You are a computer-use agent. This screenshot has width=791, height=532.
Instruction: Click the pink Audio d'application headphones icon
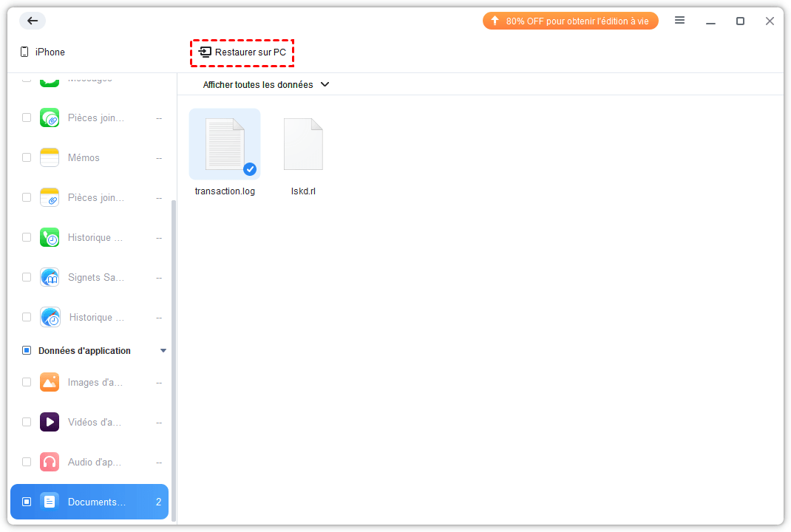pyautogui.click(x=50, y=462)
